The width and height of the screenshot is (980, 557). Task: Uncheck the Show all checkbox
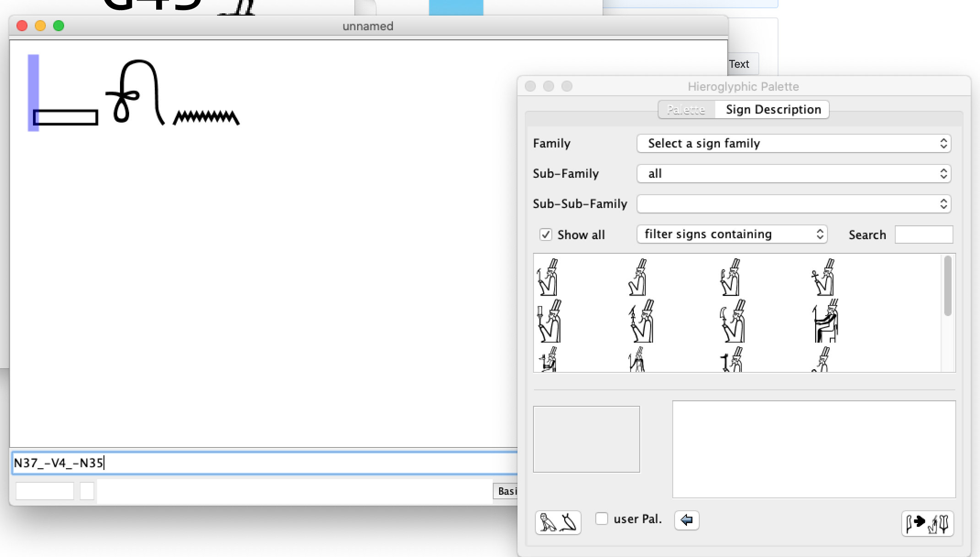tap(546, 235)
